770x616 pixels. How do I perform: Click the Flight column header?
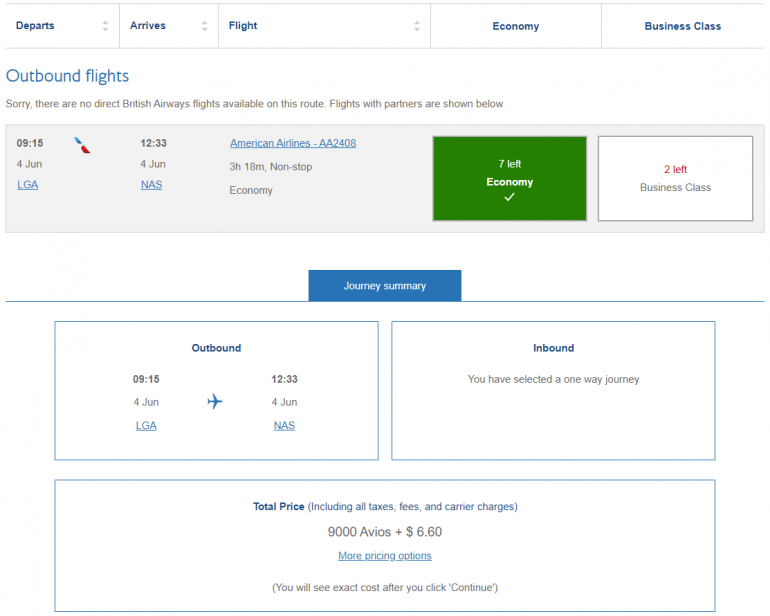click(243, 26)
